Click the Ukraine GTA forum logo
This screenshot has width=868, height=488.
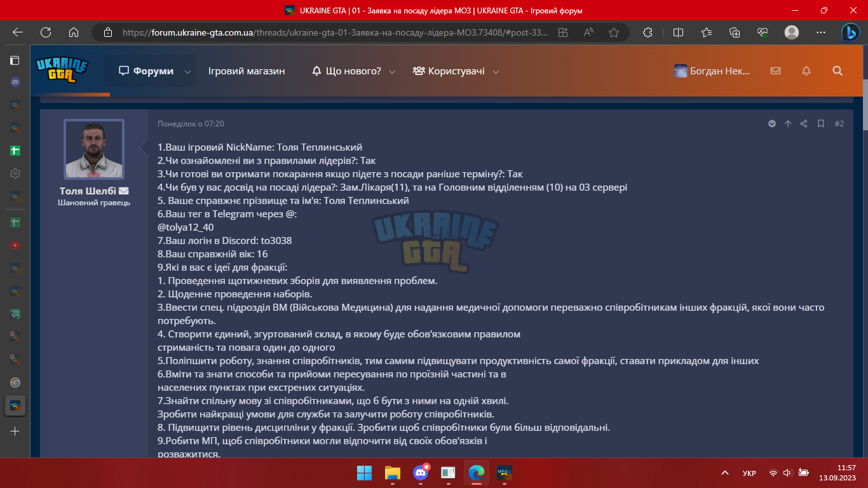(x=62, y=71)
